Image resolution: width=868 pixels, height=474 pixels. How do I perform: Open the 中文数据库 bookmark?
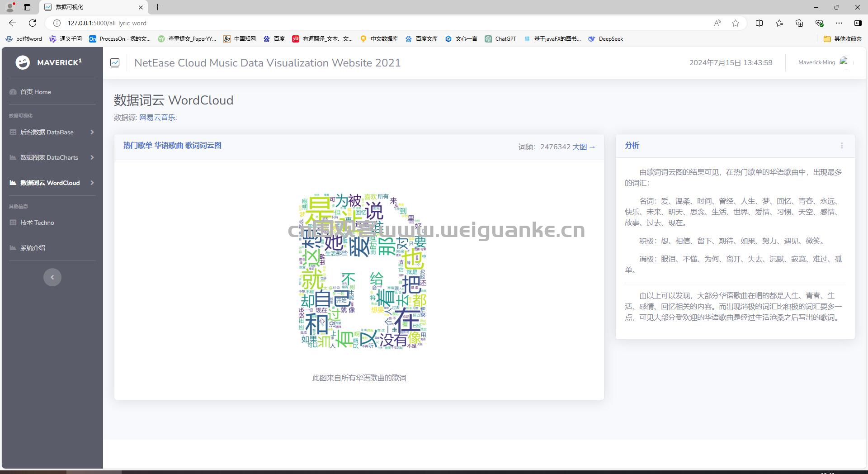click(379, 39)
